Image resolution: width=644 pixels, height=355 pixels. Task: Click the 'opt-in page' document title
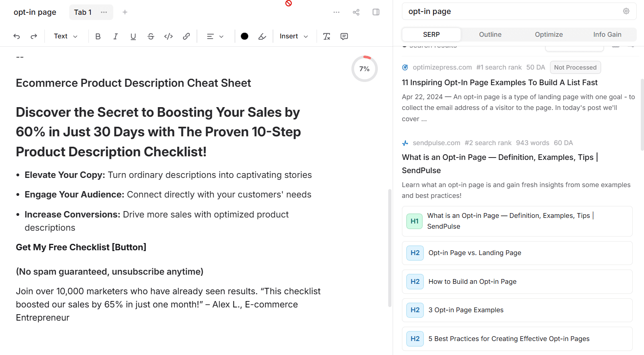coord(35,12)
